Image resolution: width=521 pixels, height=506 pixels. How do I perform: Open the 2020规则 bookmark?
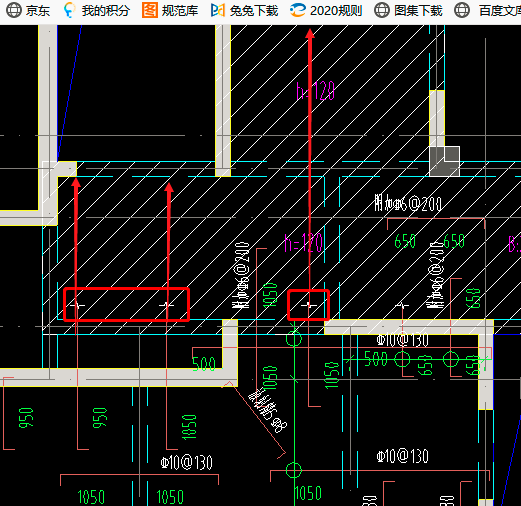pos(326,11)
